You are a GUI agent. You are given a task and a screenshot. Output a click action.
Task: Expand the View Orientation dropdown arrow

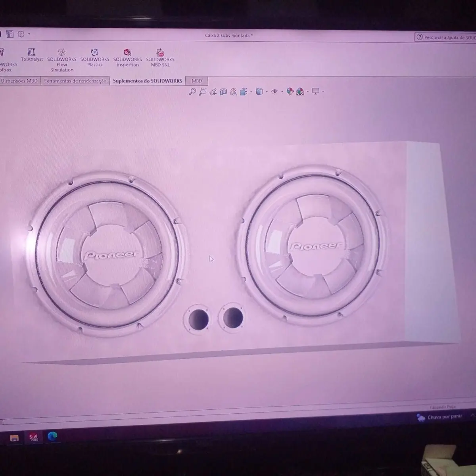(x=251, y=92)
